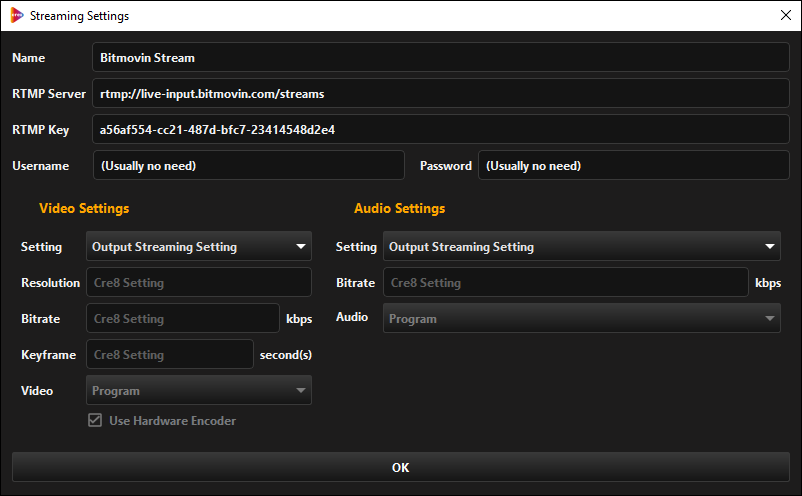Screen dimensions: 802x496
Task: Select the RTMP Key input field
Action: pos(440,129)
